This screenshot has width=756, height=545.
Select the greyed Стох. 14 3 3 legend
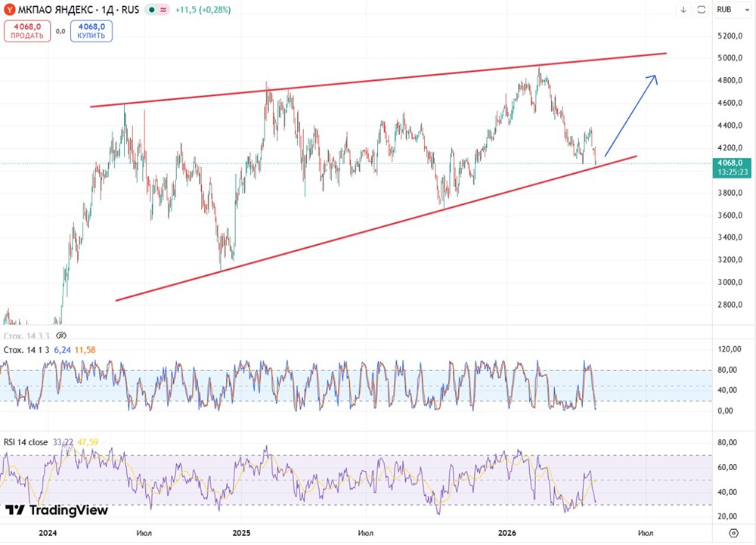click(26, 336)
